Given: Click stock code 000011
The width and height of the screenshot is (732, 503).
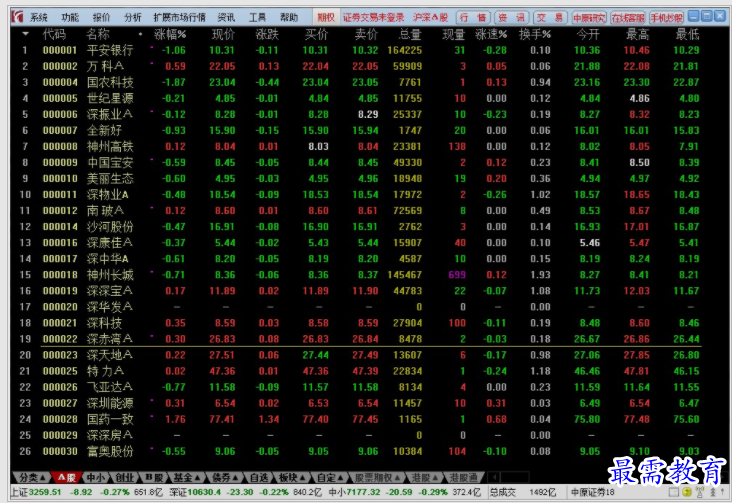Looking at the screenshot, I should [x=60, y=194].
